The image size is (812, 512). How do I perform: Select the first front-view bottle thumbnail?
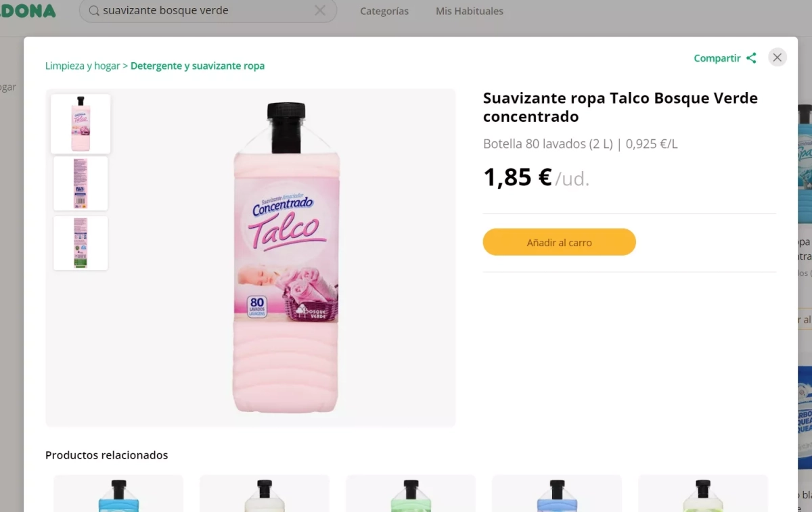[81, 124]
